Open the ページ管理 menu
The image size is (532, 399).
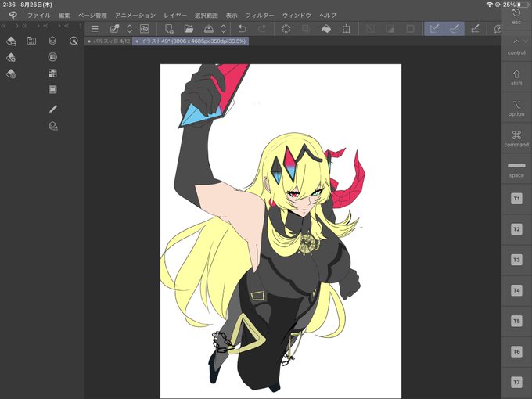pos(92,16)
